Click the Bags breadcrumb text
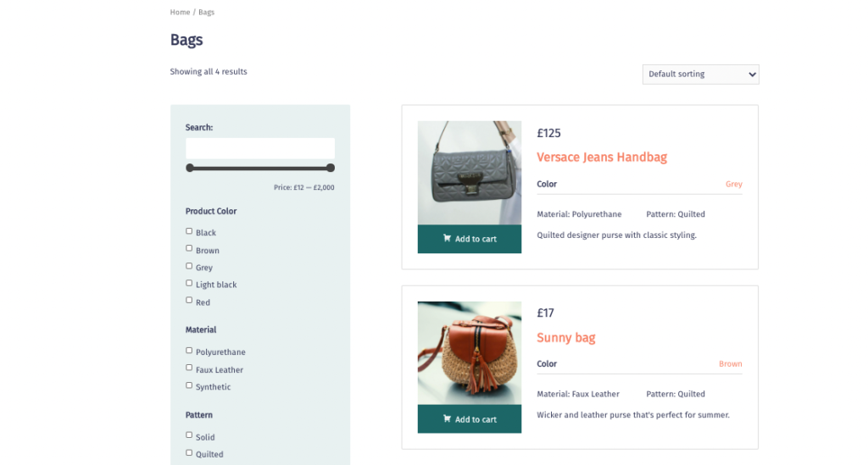This screenshot has width=868, height=465. tap(207, 12)
